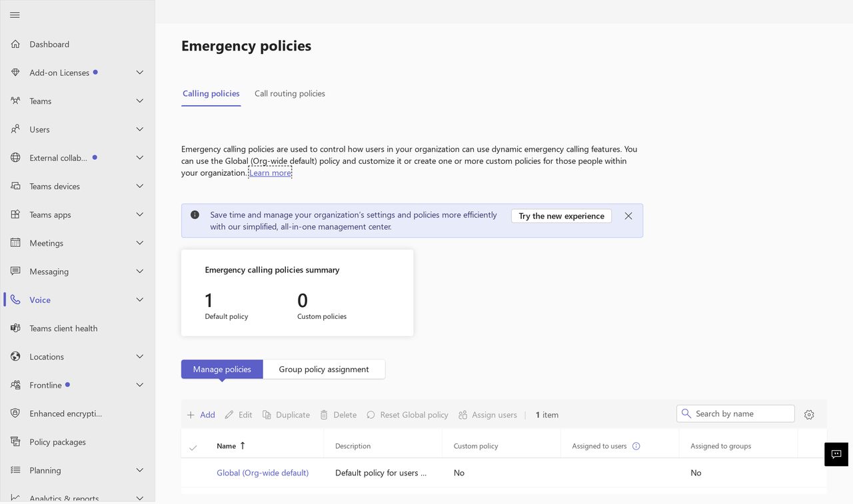Expand the Add-on Licenses section
Image resolution: width=853 pixels, height=504 pixels.
coord(140,73)
